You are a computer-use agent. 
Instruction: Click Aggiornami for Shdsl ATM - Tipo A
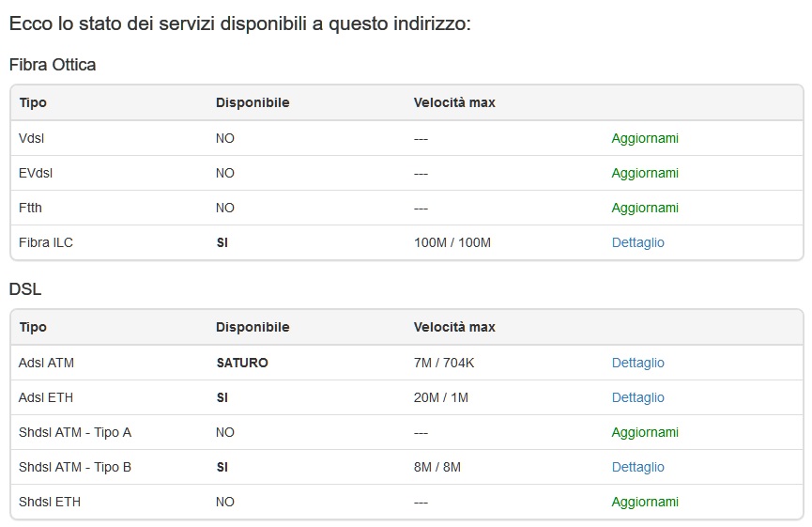click(x=644, y=432)
